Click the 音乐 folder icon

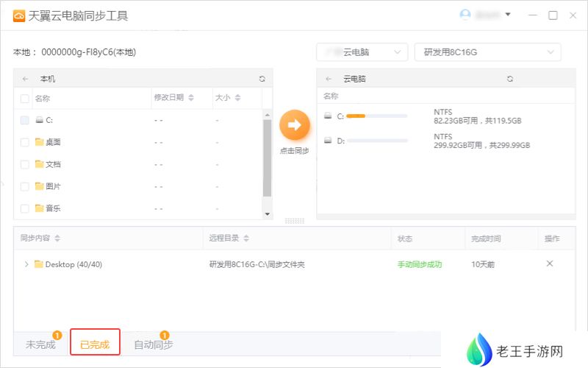click(x=40, y=208)
